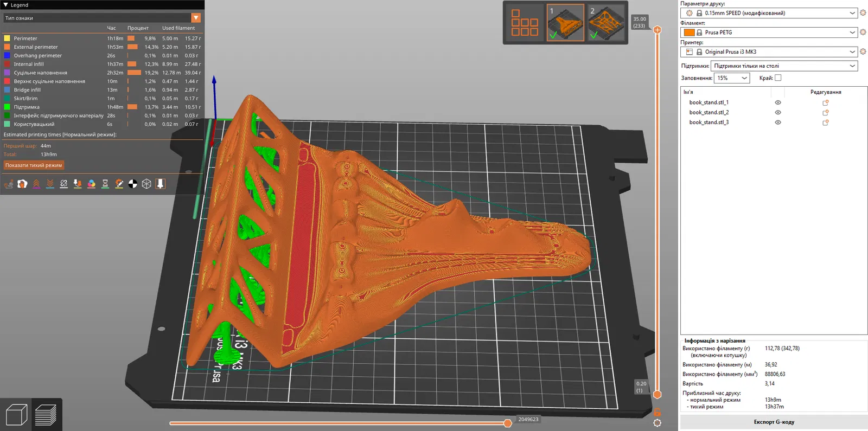
Task: Toggle Bridge infill row in legend
Action: coord(102,90)
